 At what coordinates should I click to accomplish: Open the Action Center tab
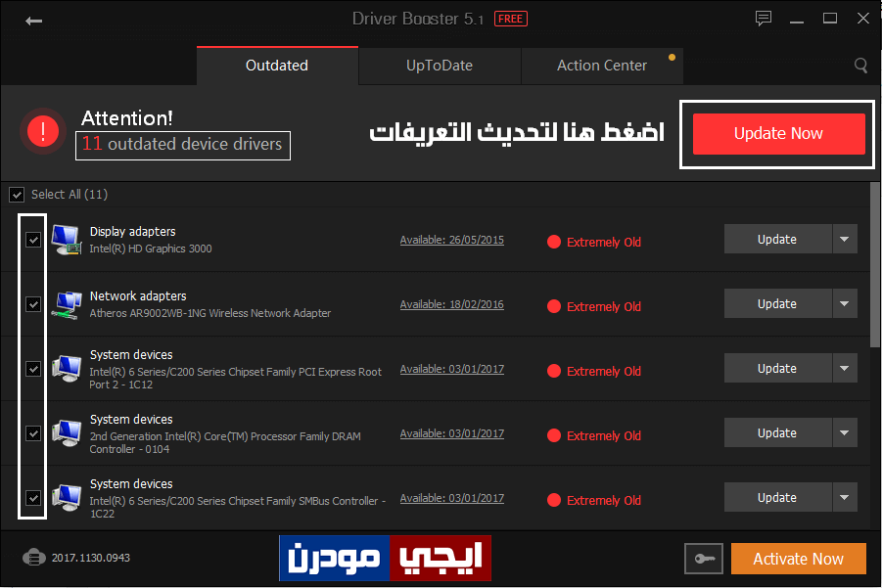pos(602,66)
